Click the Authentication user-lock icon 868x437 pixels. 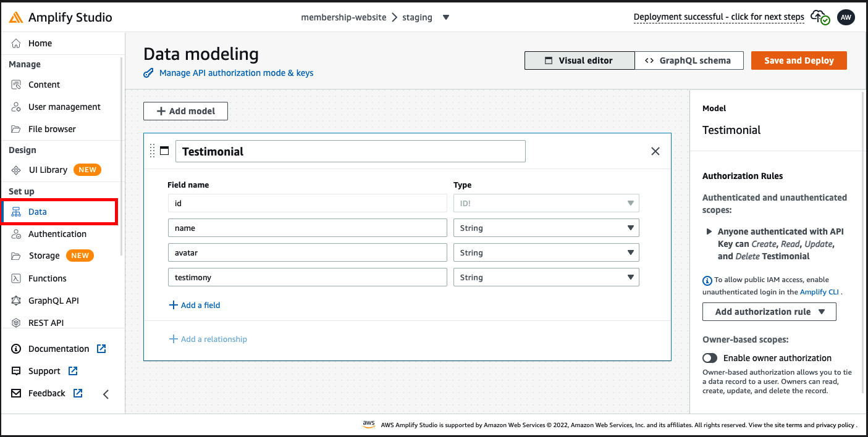[x=17, y=234]
